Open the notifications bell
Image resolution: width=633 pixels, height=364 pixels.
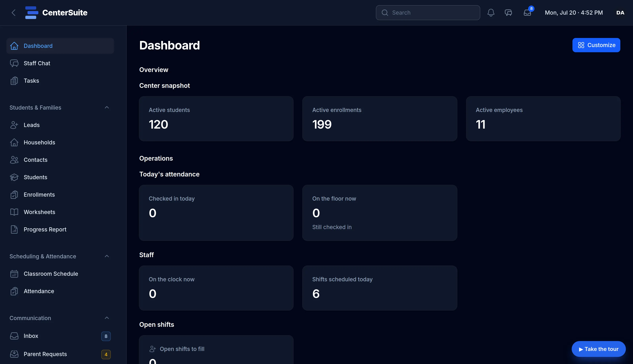pyautogui.click(x=491, y=13)
